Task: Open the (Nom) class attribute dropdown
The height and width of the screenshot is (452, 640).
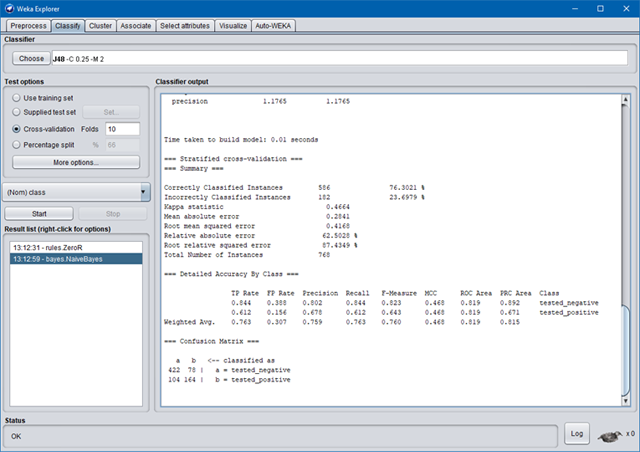Action: click(76, 192)
